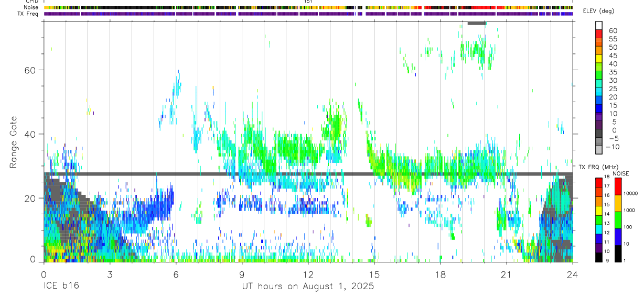Image resolution: width=644 pixels, height=297 pixels.
Task: Click the x-axis tick label '12'
Action: coord(308,274)
